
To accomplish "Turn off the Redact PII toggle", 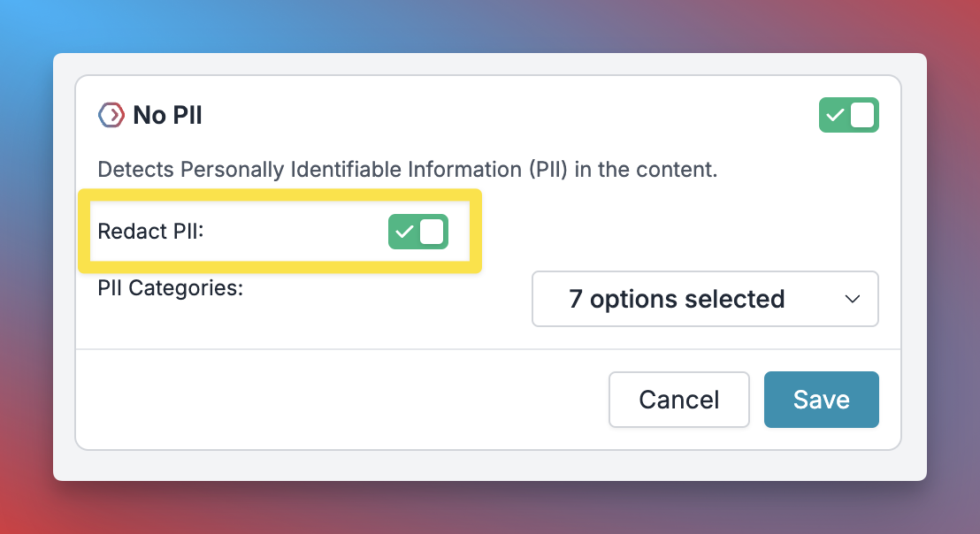I will (418, 232).
